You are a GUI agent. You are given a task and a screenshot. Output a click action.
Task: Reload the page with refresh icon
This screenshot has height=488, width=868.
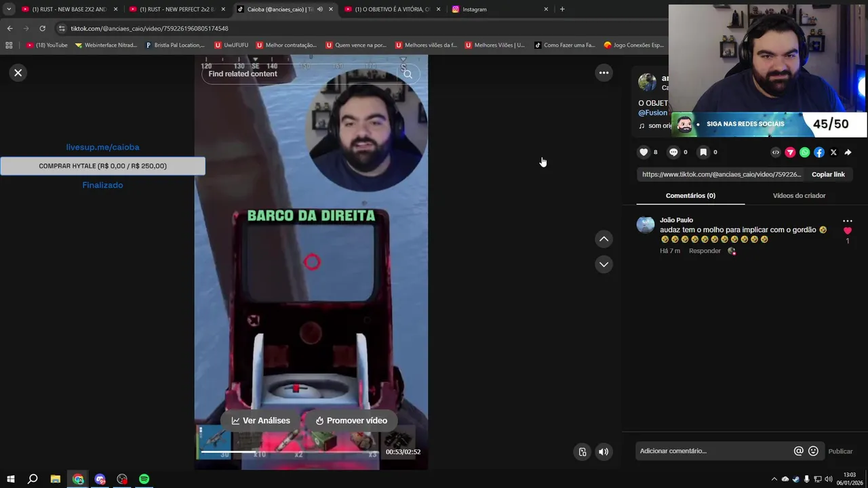42,28
